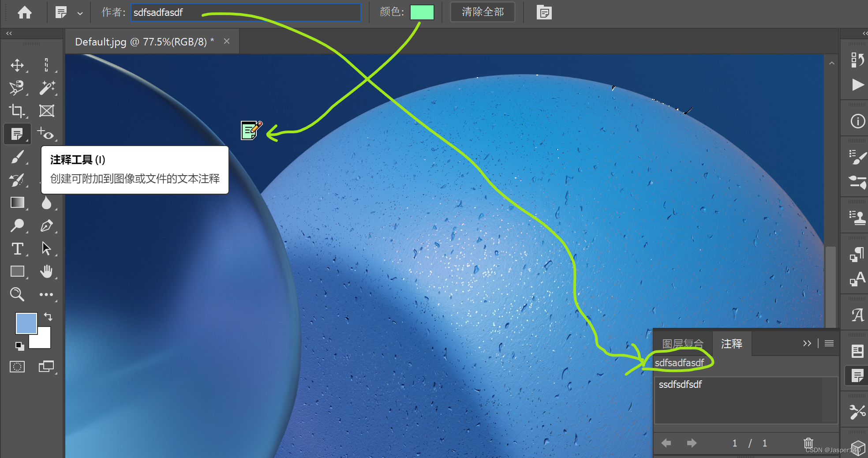868x458 pixels.
Task: Click the note icon on the canvas
Action: [x=251, y=130]
